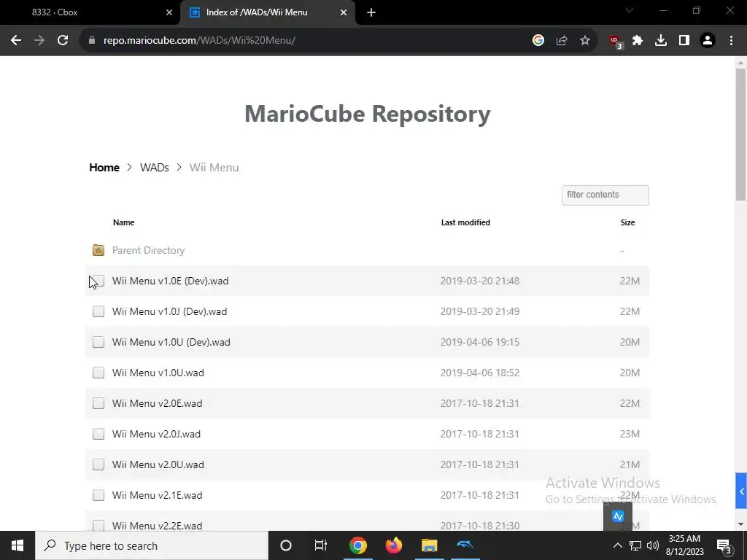The image size is (747, 560).
Task: Share this page via the share icon
Action: tap(562, 41)
